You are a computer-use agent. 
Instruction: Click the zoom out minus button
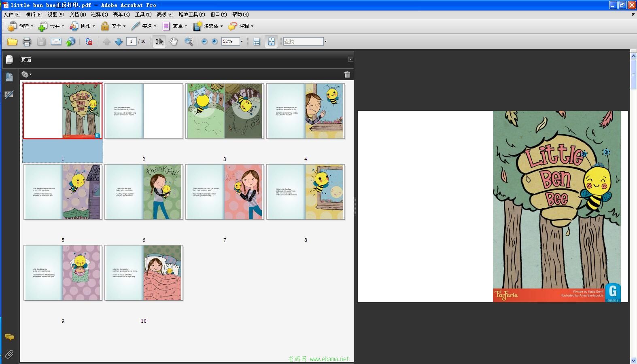tap(204, 42)
